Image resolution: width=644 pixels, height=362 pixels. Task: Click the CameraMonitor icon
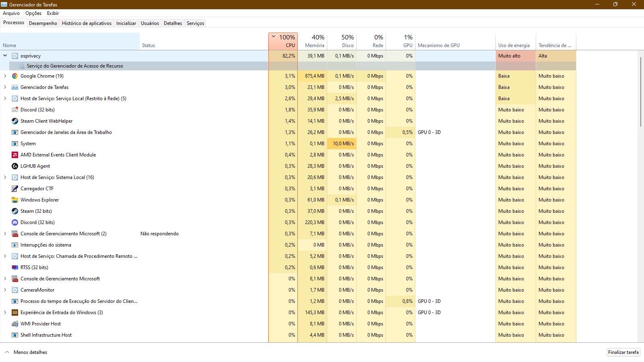(x=15, y=290)
